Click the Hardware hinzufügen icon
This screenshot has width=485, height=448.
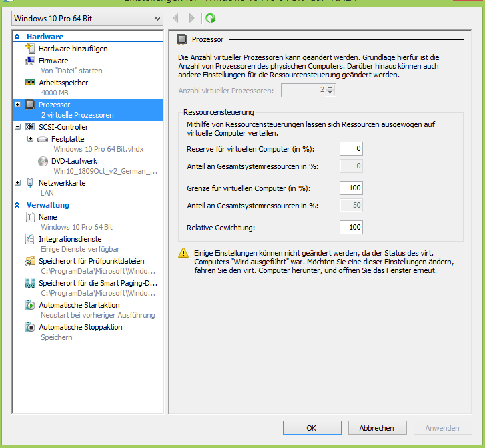point(30,49)
